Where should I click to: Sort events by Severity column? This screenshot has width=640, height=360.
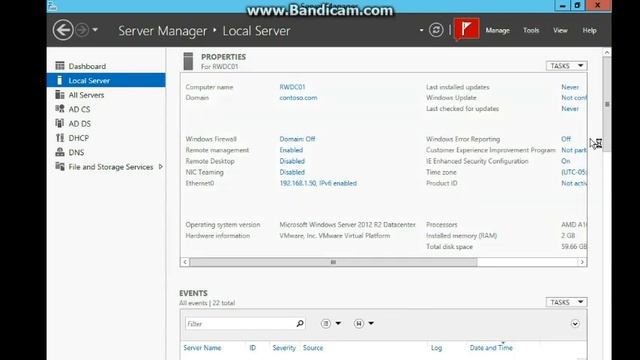click(x=284, y=348)
